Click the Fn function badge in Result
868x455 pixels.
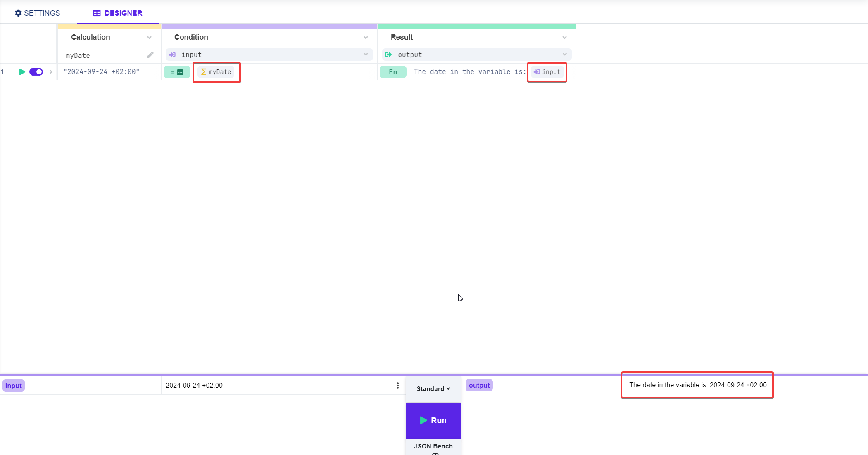[x=393, y=72]
